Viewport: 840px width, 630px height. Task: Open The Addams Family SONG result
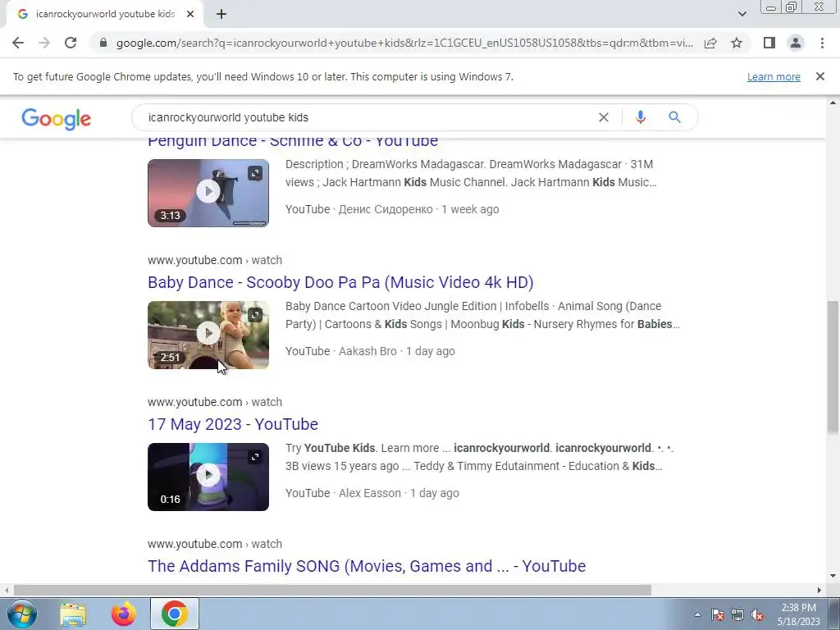click(x=367, y=566)
